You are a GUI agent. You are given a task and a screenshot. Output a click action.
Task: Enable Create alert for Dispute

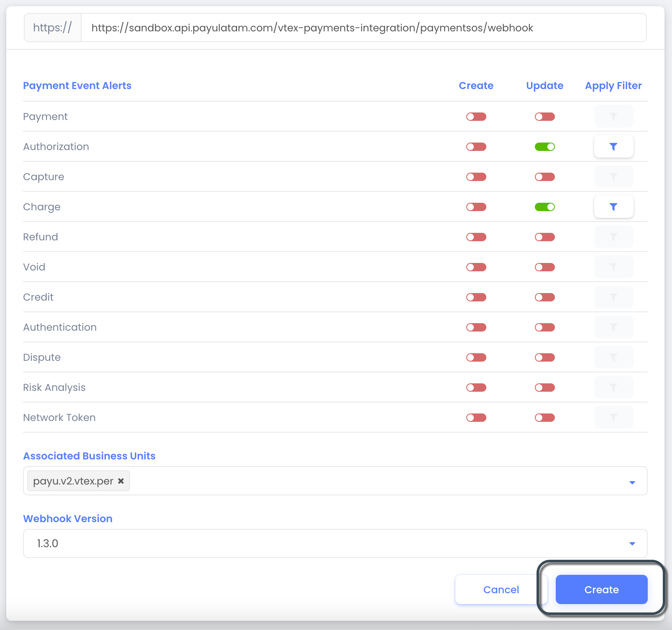click(x=476, y=357)
